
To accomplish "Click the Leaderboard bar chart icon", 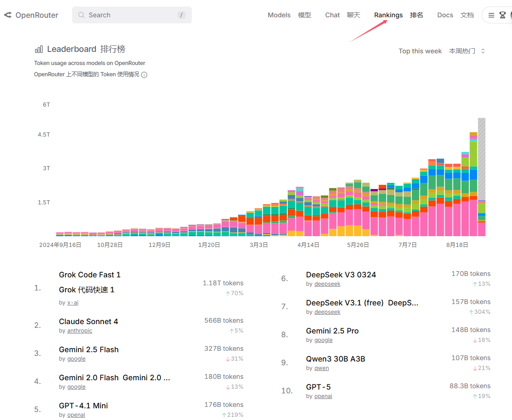I will coord(39,50).
